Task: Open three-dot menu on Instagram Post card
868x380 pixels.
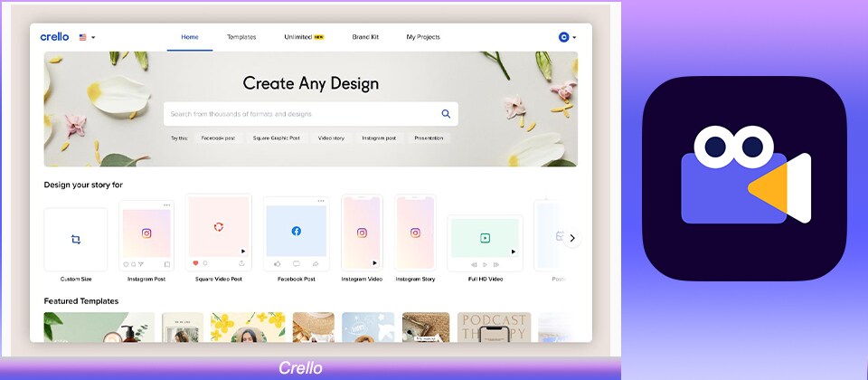Action: (x=167, y=205)
